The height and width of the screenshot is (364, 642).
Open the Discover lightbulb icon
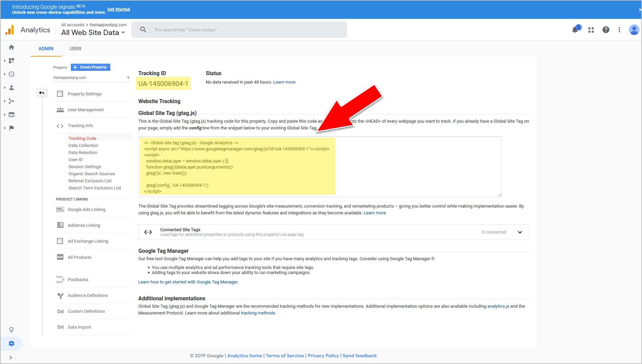(x=11, y=330)
